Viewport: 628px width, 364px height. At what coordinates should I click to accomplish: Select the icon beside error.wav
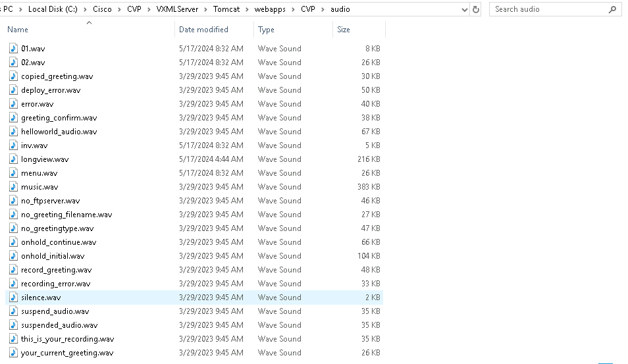click(x=14, y=104)
